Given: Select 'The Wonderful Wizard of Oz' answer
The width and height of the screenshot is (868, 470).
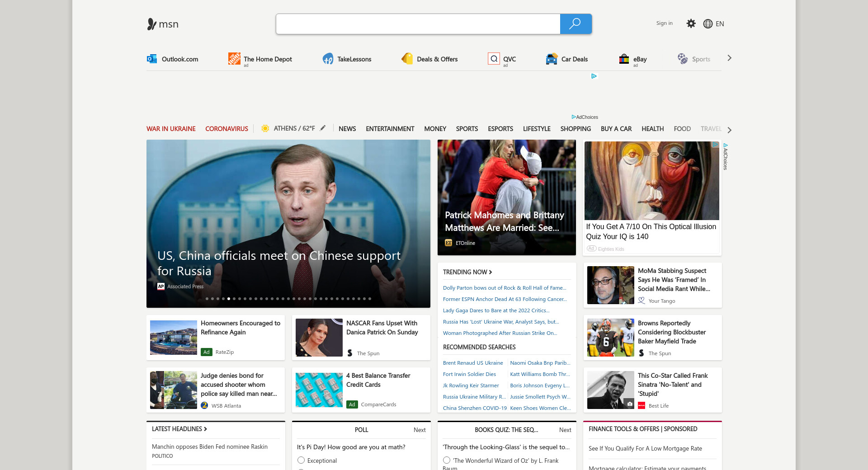Looking at the screenshot, I should 447,460.
